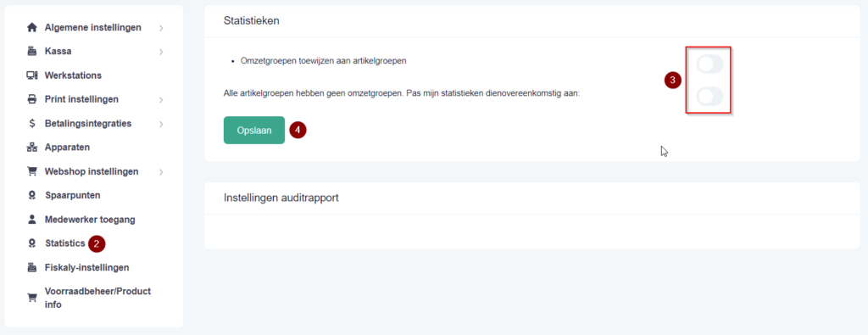Expand the Algemene instellingen chevron
The image size is (868, 335).
tap(161, 28)
